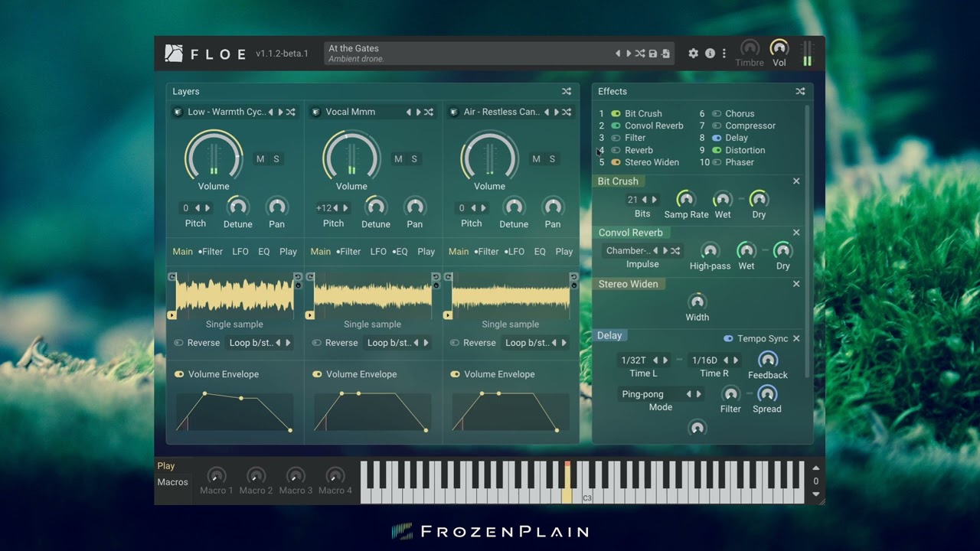Save the current preset with floppy disk icon

tap(653, 54)
